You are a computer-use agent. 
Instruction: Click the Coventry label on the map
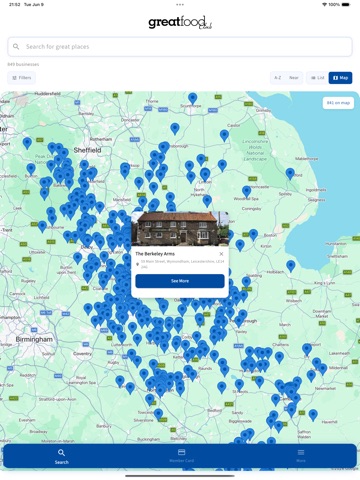coord(82,353)
